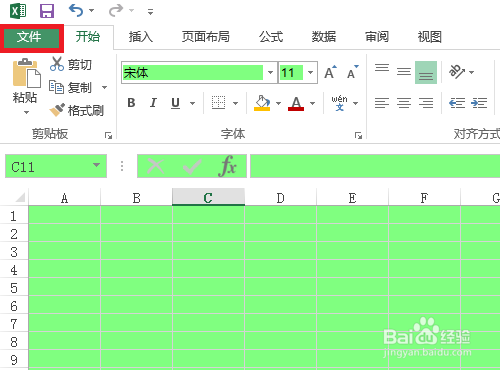Activate 格式刷 format painter
Viewport: 500px width, 370px height.
pyautogui.click(x=76, y=110)
